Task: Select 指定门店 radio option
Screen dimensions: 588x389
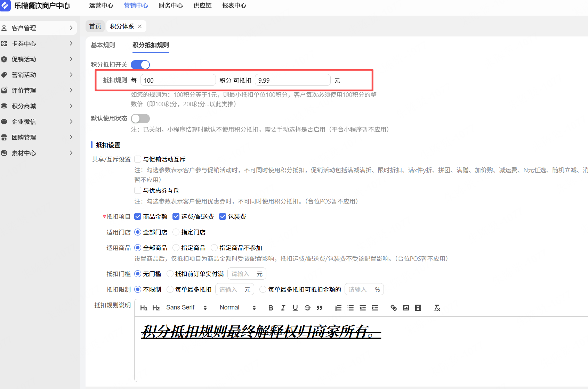Action: 176,232
